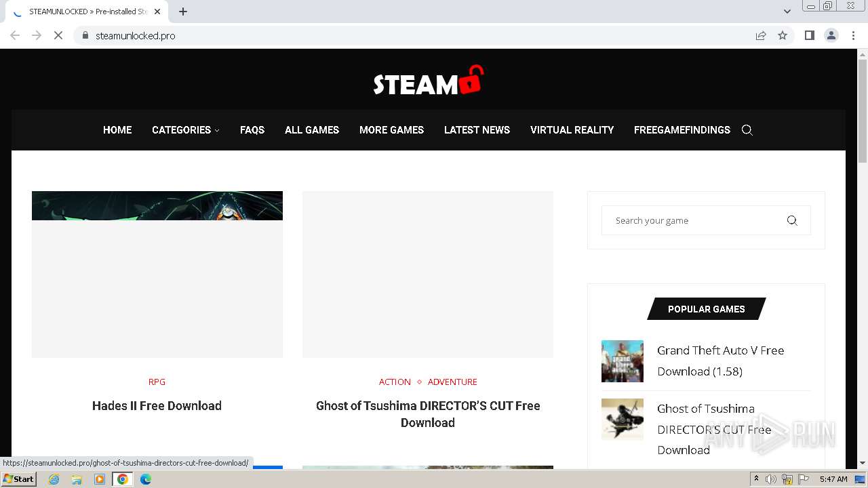
Task: Launch Microsoft Edge from taskbar
Action: 145,479
